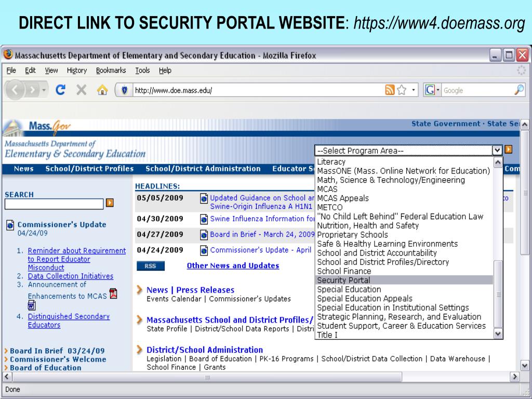This screenshot has width=532, height=399.
Task: Select Security Portal in the dropdown list
Action: pos(404,280)
